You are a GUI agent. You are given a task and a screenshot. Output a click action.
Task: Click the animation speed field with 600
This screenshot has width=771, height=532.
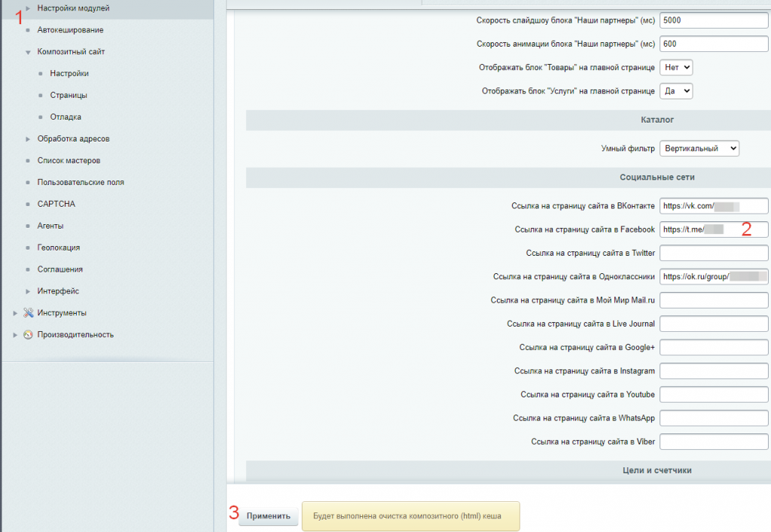pos(714,44)
